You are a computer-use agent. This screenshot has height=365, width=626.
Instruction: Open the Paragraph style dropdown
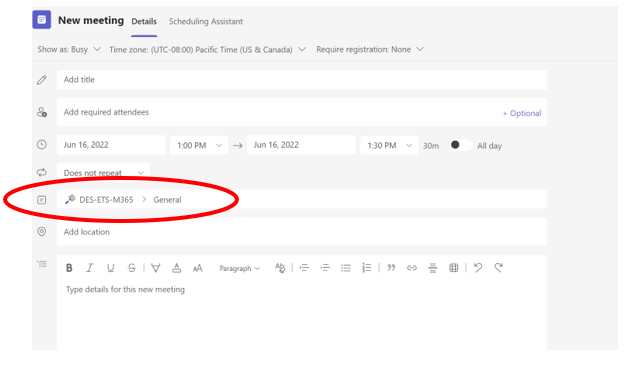click(x=240, y=268)
